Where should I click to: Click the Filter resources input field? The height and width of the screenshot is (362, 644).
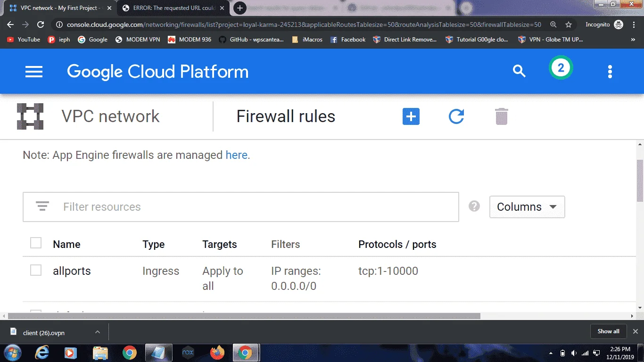240,207
